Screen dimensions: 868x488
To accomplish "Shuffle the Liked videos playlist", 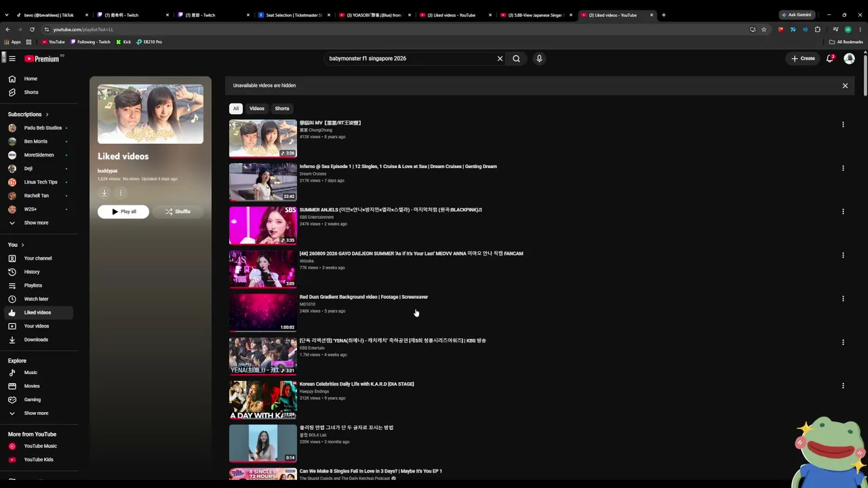I will [178, 211].
